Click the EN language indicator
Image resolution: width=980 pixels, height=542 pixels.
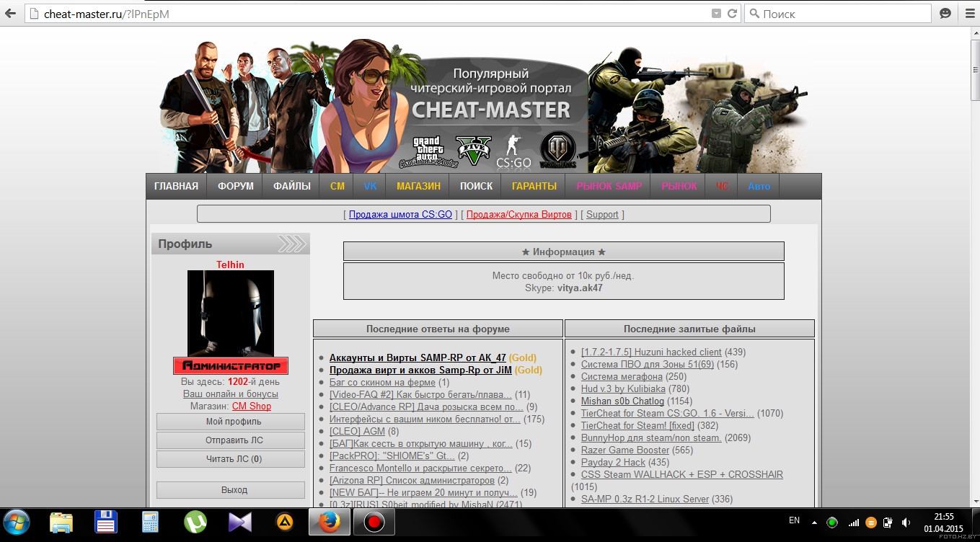794,520
